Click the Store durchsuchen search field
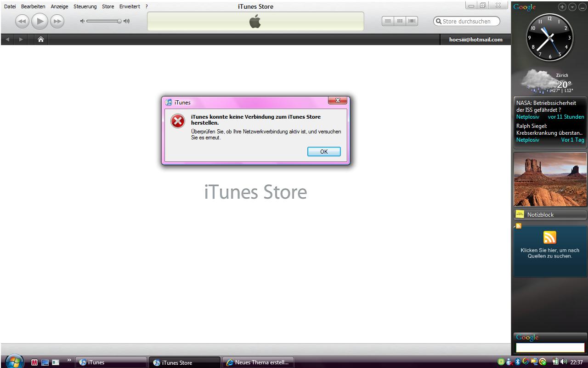 (x=467, y=21)
